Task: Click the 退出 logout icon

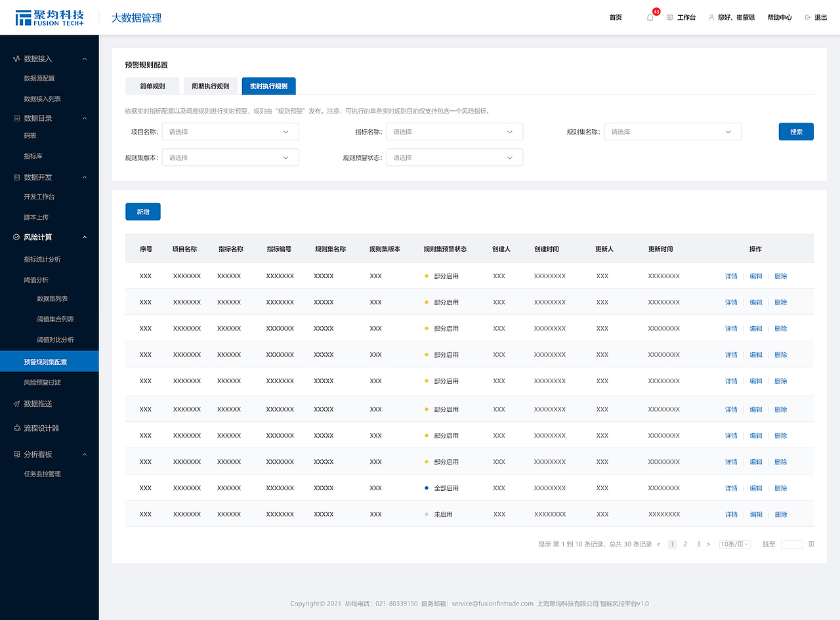Action: tap(807, 18)
